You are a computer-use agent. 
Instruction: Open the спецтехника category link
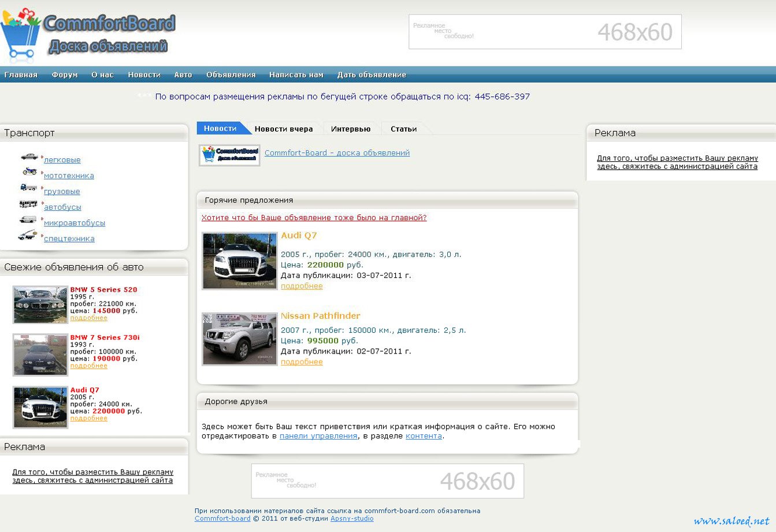tap(69, 238)
